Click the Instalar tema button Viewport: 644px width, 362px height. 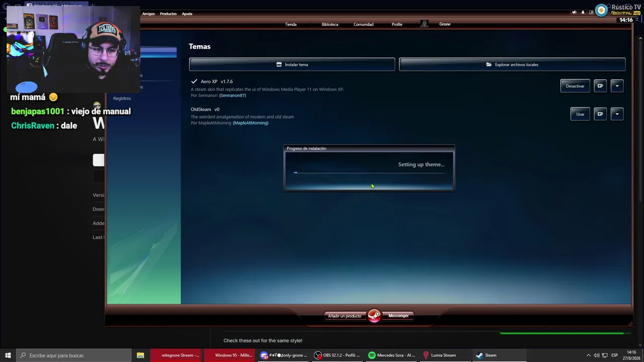tap(292, 64)
